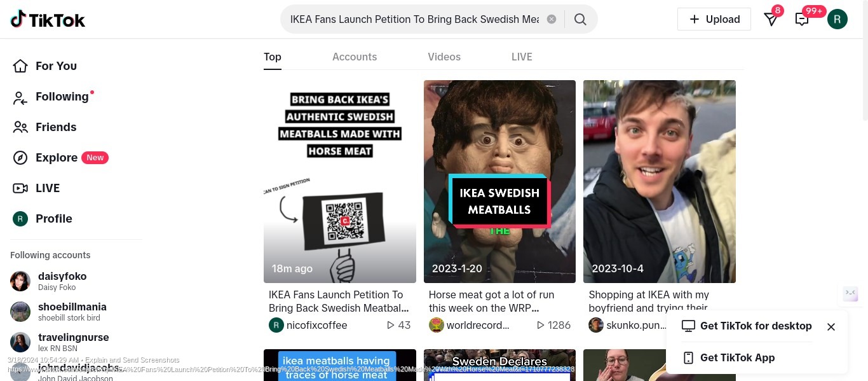The width and height of the screenshot is (868, 381).
Task: Click the vertical page scrollbar
Action: click(x=865, y=60)
